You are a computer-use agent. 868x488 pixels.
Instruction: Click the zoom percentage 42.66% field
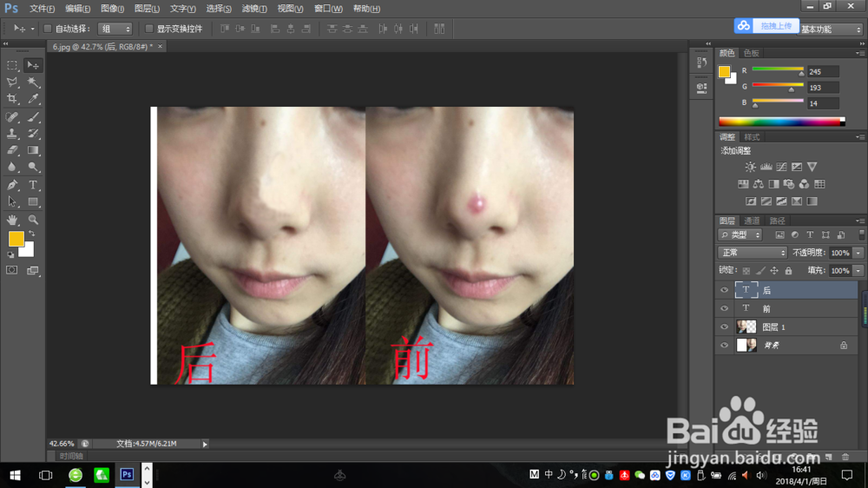pyautogui.click(x=62, y=444)
